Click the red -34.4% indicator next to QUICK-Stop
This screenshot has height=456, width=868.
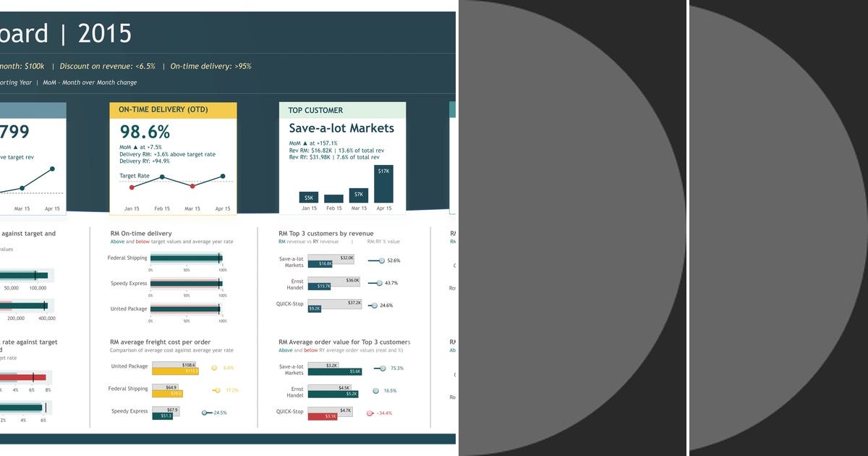pyautogui.click(x=370, y=413)
